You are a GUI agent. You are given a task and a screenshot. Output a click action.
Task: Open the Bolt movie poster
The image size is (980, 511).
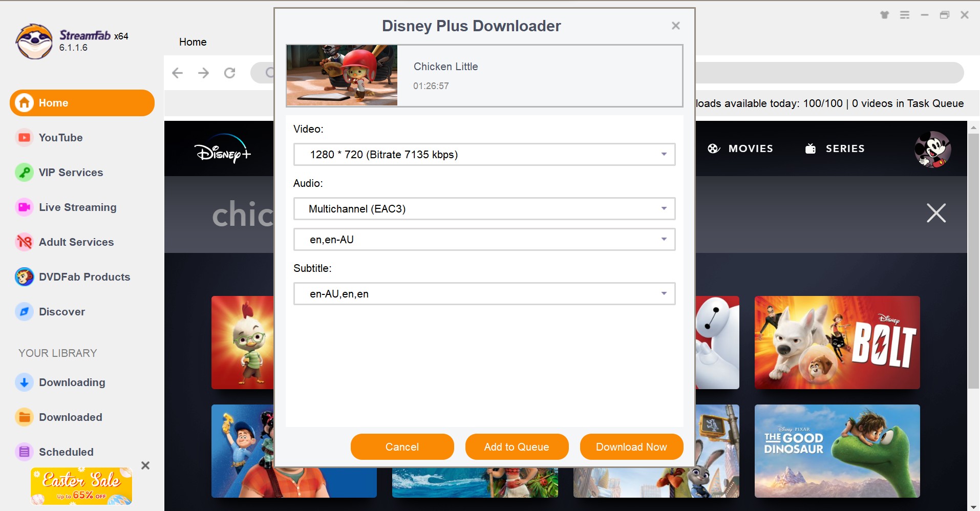tap(837, 343)
